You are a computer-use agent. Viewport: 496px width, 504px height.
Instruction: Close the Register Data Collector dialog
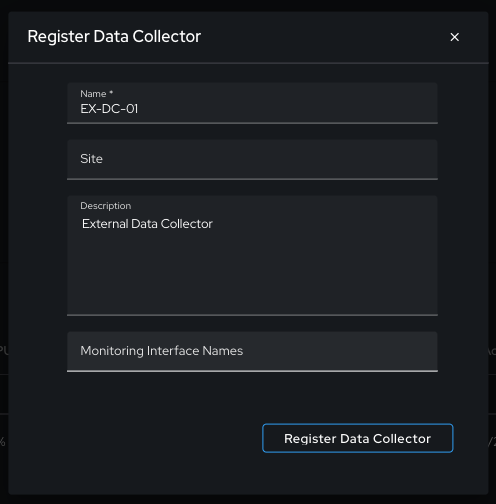click(x=454, y=37)
